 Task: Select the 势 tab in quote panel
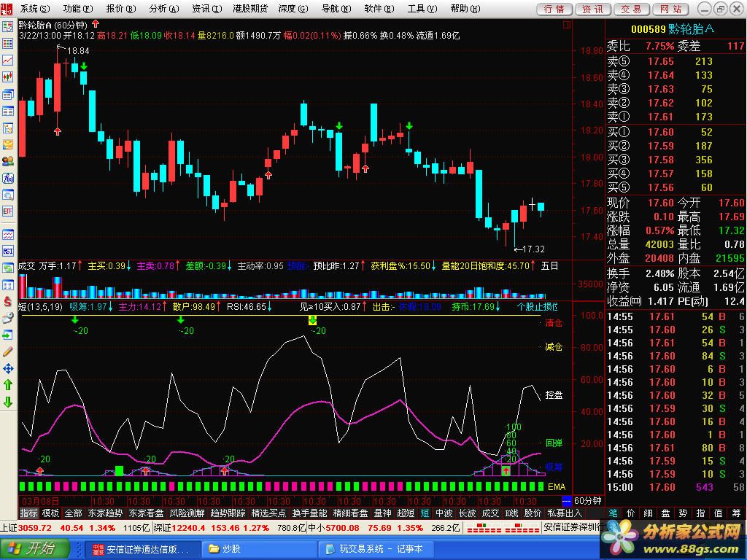[683, 513]
